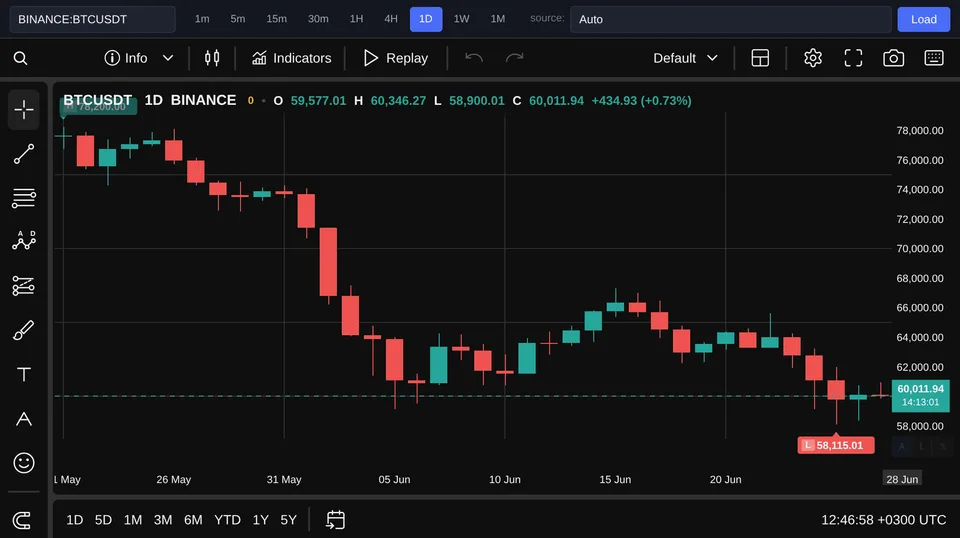
Task: Click the closing value 60,011.94 in legend
Action: pyautogui.click(x=556, y=100)
